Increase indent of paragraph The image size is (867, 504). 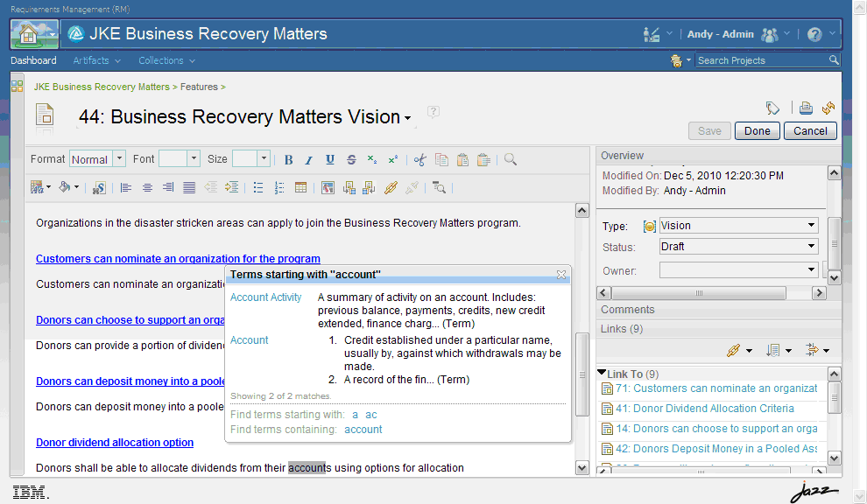(232, 187)
